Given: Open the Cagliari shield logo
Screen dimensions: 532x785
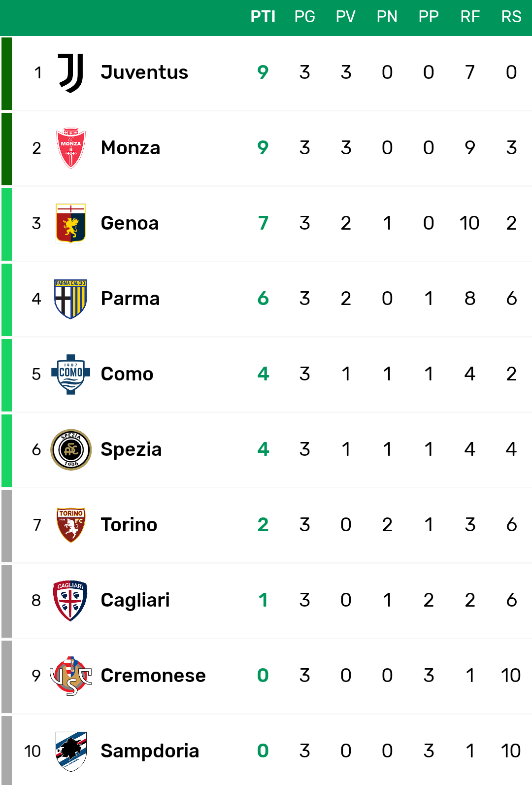Looking at the screenshot, I should tap(70, 601).
